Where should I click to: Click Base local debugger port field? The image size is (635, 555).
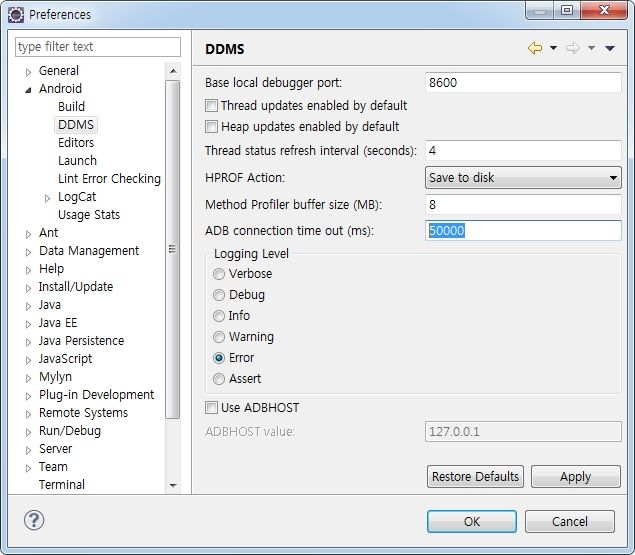pos(523,83)
